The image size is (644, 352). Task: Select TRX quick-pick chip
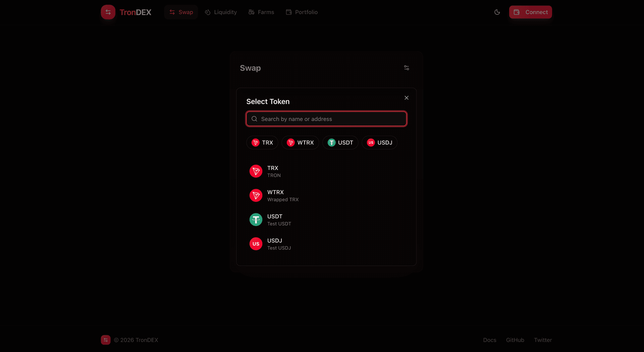[262, 143]
